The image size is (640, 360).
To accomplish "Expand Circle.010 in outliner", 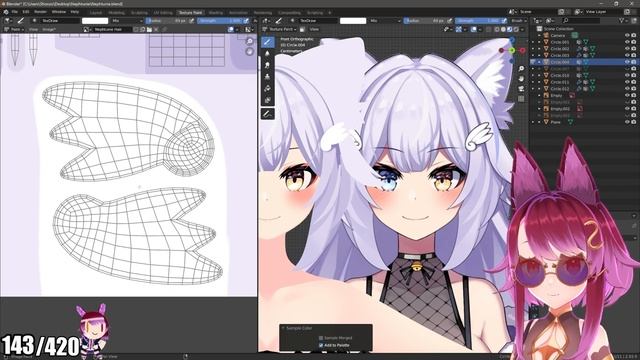I will coord(539,76).
